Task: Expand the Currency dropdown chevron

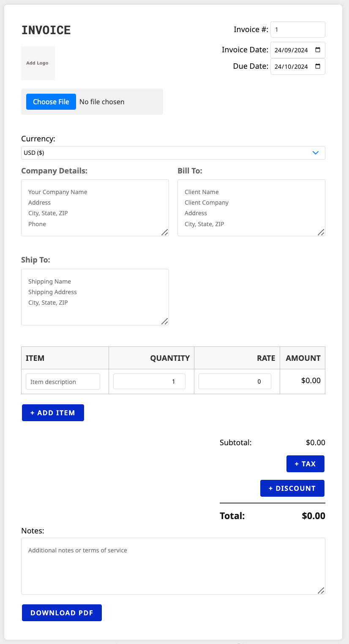Action: pos(315,153)
